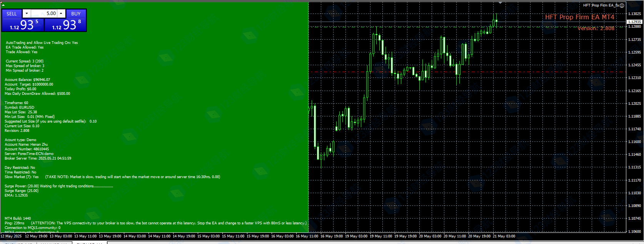
Task: Click the Current Lot Size: 0.10 line
Action: point(22,126)
